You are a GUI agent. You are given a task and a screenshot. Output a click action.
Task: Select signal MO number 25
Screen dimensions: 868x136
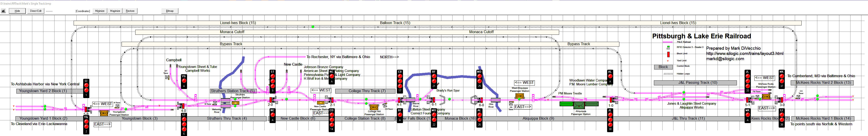pos(479,79)
